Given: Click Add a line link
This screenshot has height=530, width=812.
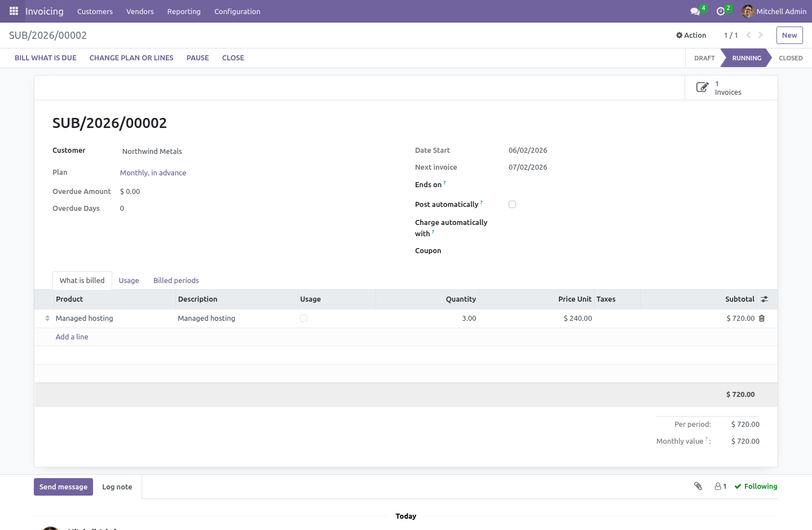Looking at the screenshot, I should (x=72, y=337).
